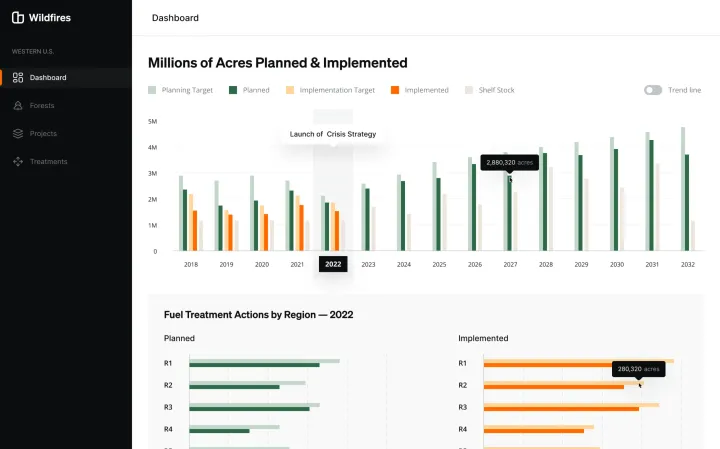This screenshot has width=720, height=449.
Task: Click the Forests sidebar icon
Action: 18,106
